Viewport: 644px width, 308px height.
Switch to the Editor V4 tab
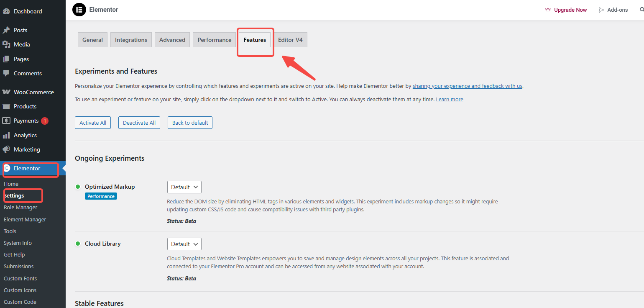290,40
